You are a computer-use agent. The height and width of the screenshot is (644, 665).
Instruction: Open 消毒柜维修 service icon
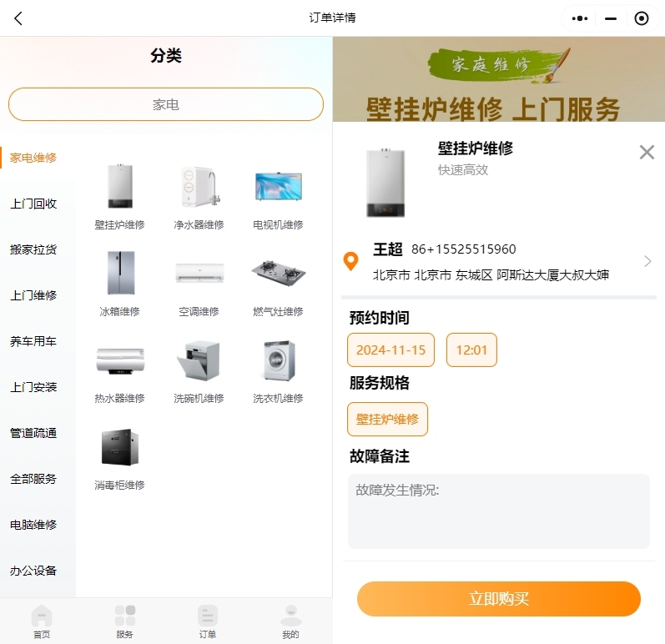pos(120,447)
